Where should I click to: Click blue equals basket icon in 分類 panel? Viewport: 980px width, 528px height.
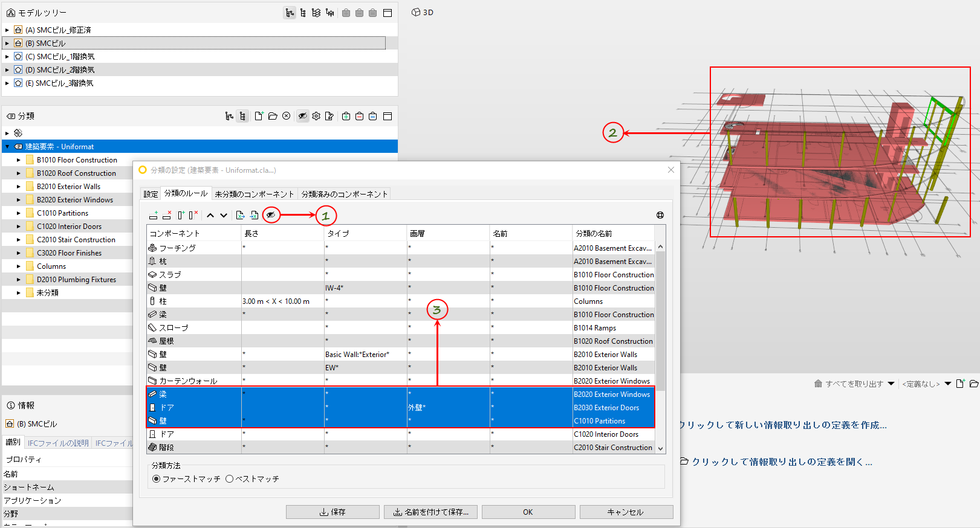[372, 116]
